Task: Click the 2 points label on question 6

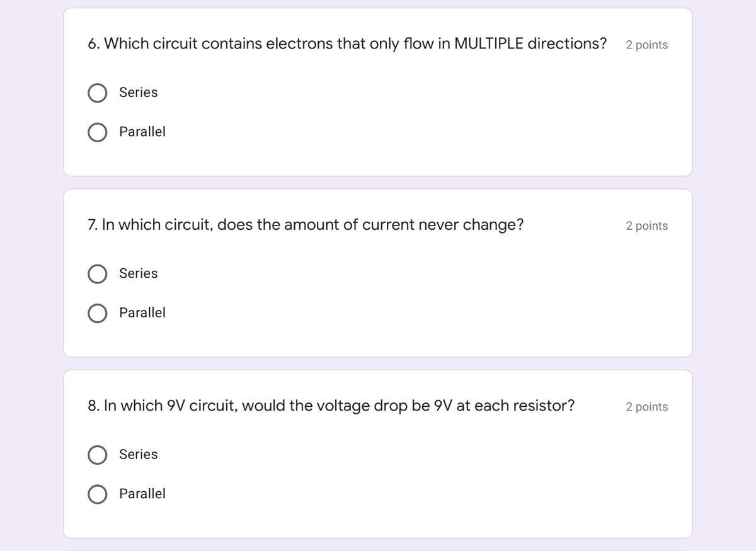Action: (x=646, y=45)
